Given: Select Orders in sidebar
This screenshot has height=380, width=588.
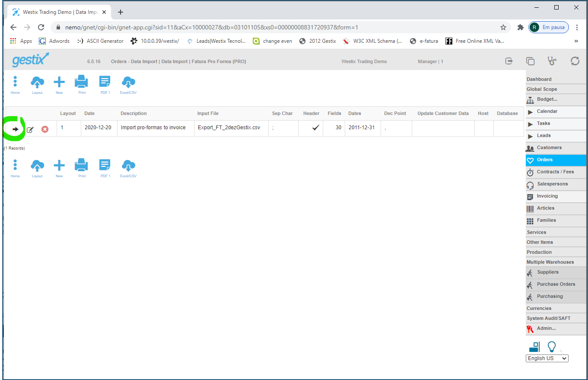Looking at the screenshot, I should coord(556,160).
